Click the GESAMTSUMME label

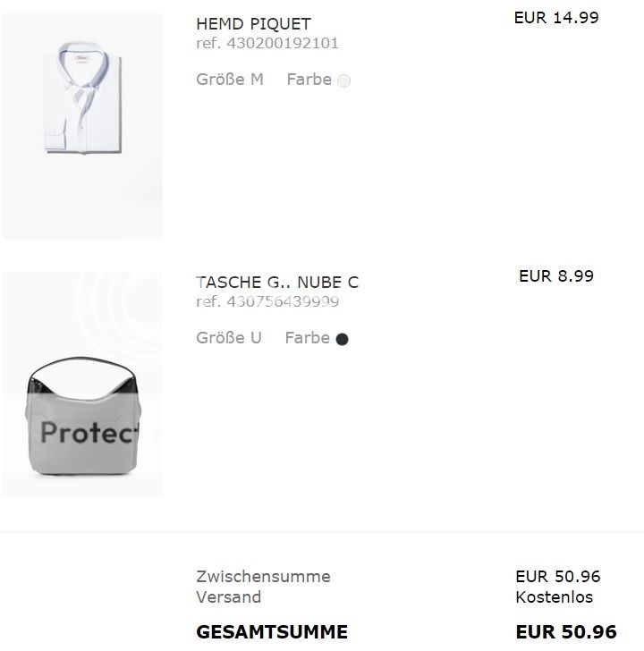point(272,632)
